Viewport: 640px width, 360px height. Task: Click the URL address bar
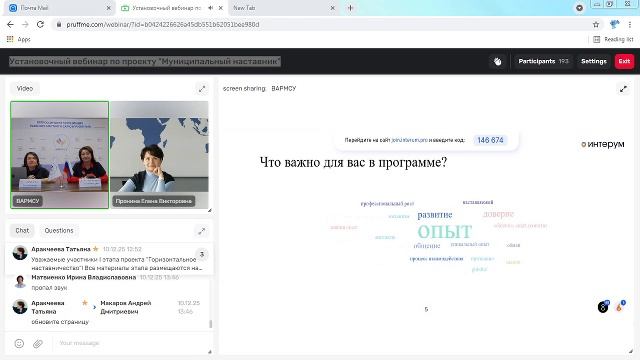pyautogui.click(x=327, y=24)
